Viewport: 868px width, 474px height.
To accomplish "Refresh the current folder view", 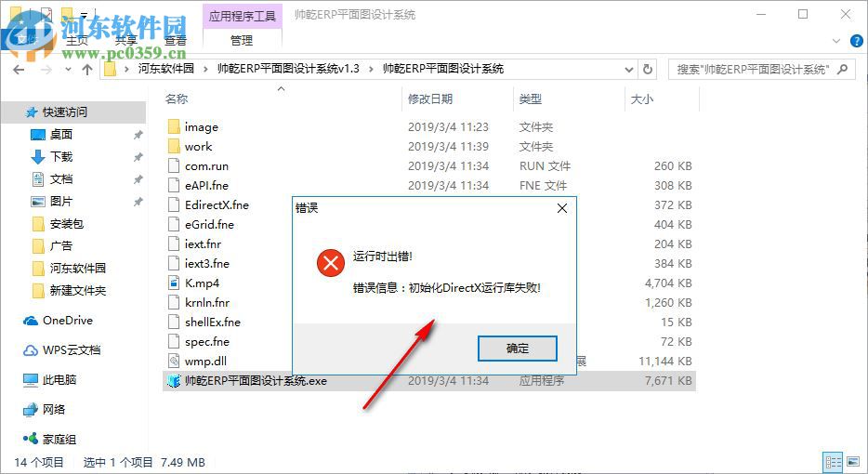I will [x=647, y=69].
